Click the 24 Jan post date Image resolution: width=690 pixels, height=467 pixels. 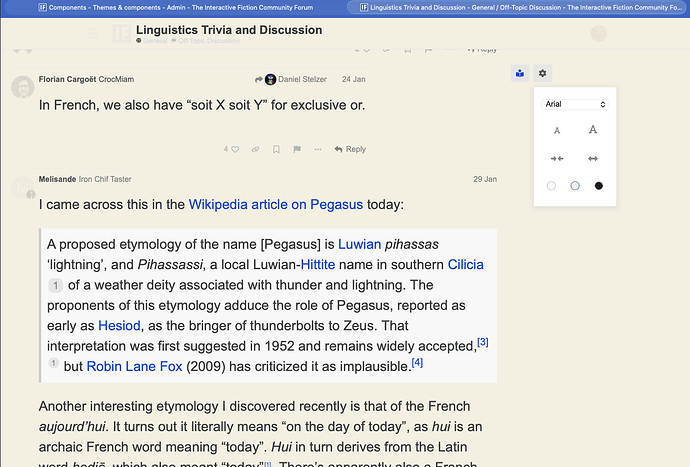pyautogui.click(x=353, y=79)
